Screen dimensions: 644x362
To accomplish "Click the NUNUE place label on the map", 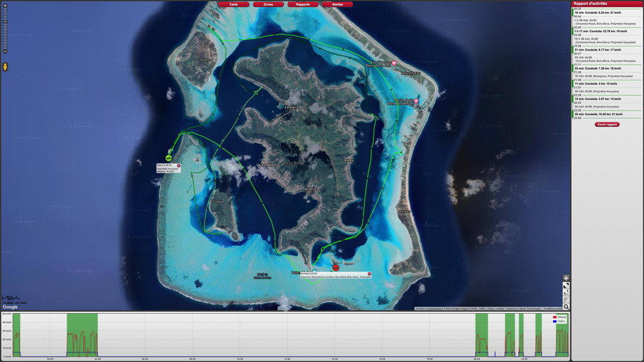I will (311, 189).
